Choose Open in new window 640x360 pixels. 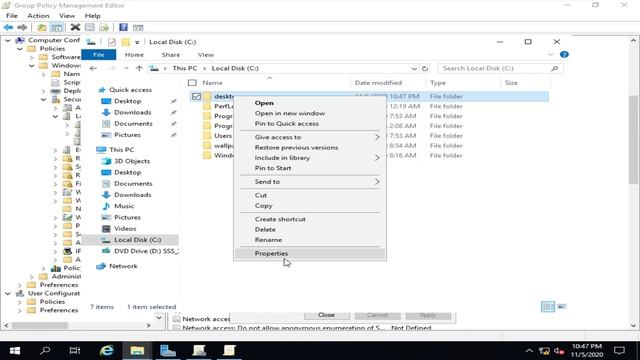[x=310, y=113]
